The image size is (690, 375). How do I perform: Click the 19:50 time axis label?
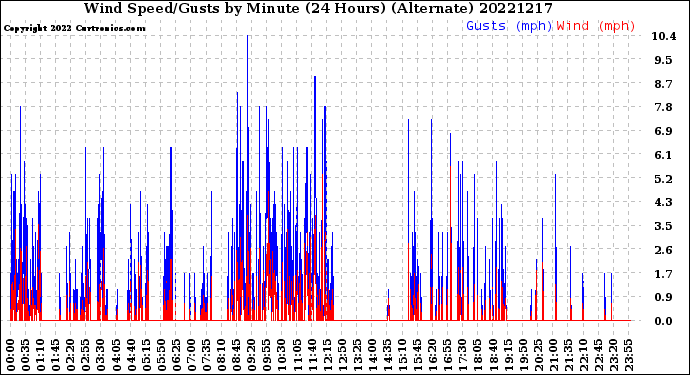[523, 355]
